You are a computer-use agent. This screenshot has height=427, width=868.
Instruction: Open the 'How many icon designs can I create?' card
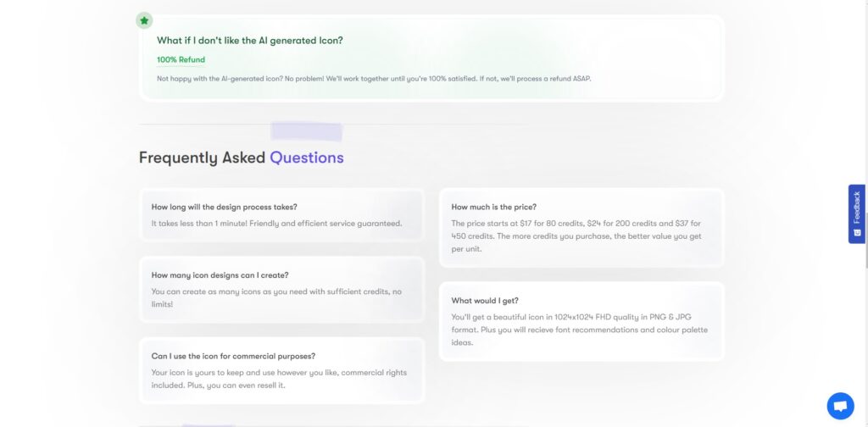pos(220,274)
